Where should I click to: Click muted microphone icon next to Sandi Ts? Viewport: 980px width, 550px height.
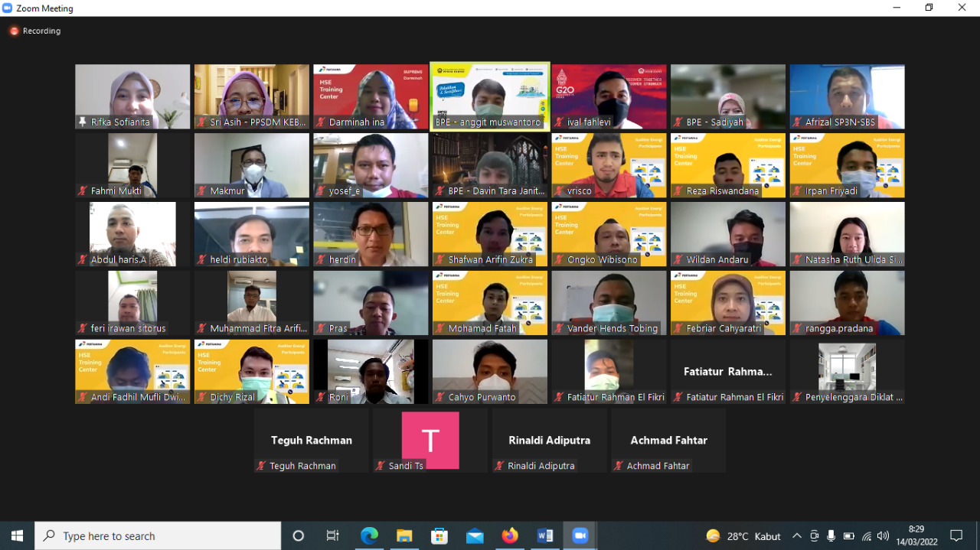click(381, 466)
